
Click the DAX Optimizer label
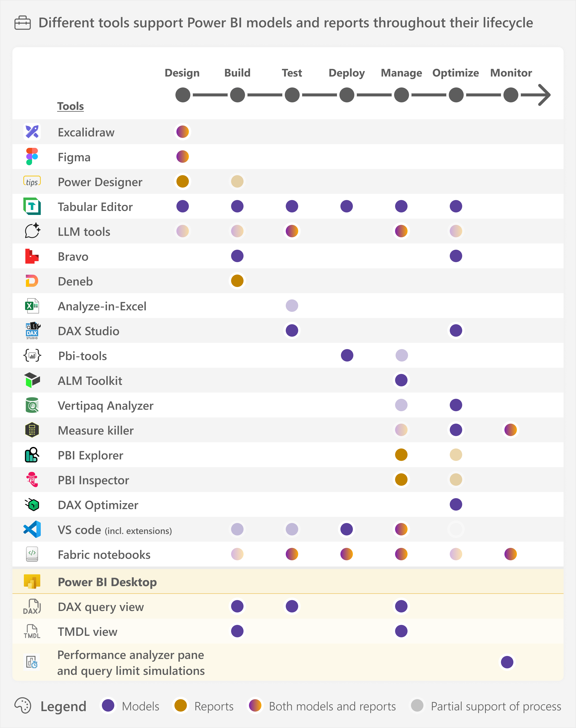[98, 505]
